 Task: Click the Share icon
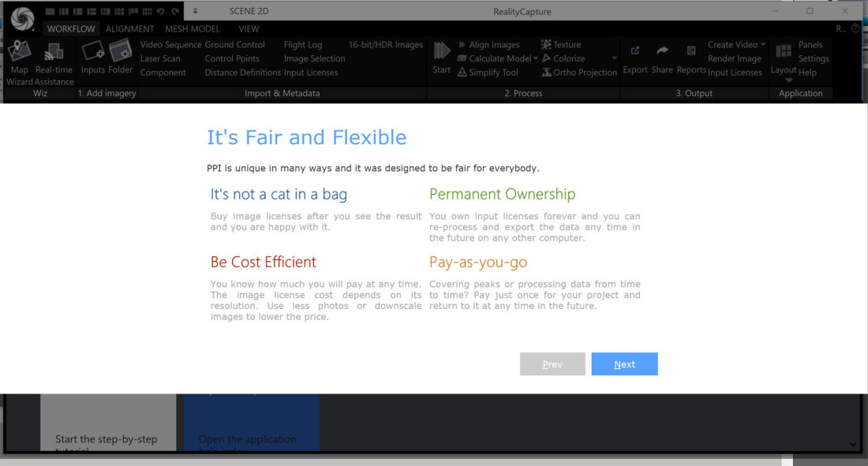point(662,58)
